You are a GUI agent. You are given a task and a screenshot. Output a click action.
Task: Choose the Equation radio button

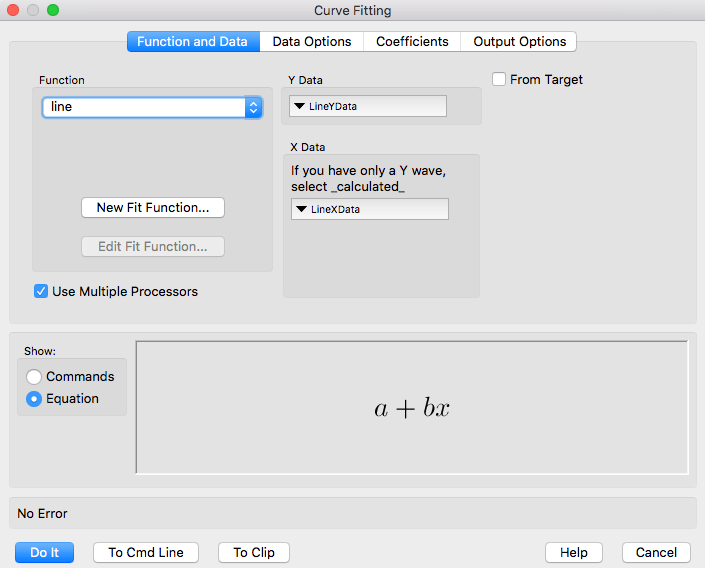pos(35,399)
